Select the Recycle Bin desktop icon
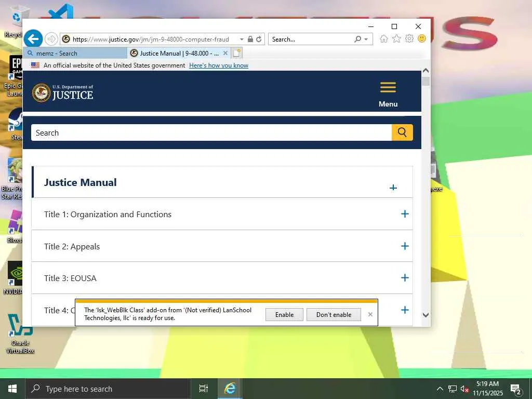 14,21
